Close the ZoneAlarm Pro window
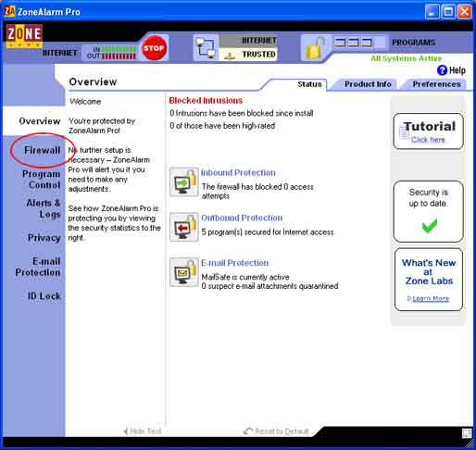 click(465, 12)
